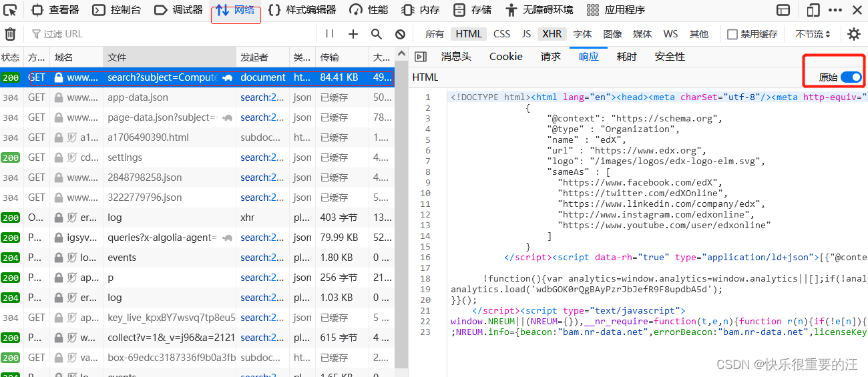Toggle the split console icon
The width and height of the screenshot is (868, 377).
coord(783,10)
